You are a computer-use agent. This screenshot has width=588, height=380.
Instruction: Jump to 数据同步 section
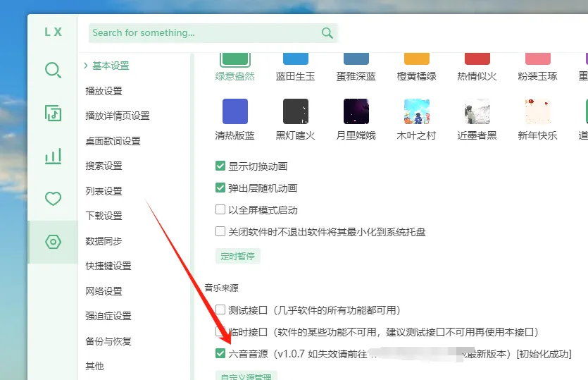click(104, 240)
